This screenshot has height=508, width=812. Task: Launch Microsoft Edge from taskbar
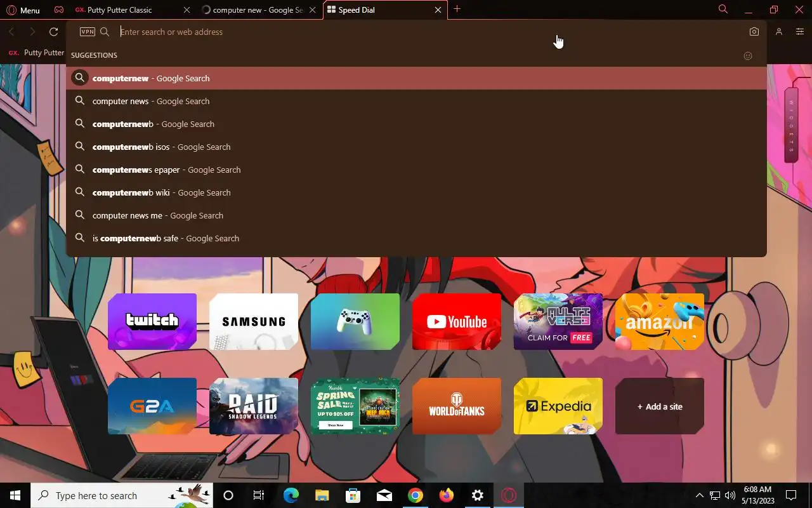[x=291, y=495]
